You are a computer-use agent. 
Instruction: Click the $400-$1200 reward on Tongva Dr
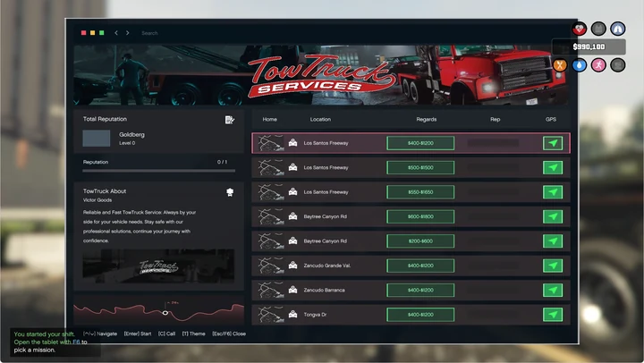coord(420,315)
